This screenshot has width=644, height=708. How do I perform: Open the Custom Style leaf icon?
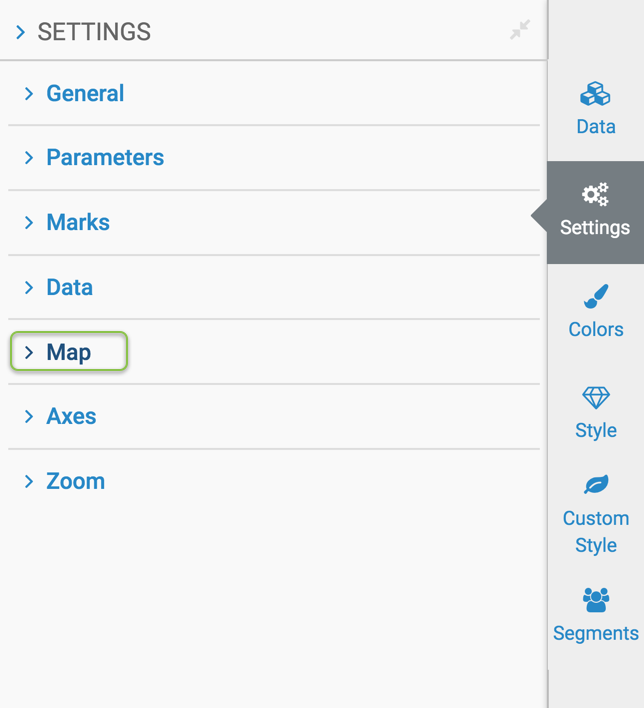tap(595, 485)
